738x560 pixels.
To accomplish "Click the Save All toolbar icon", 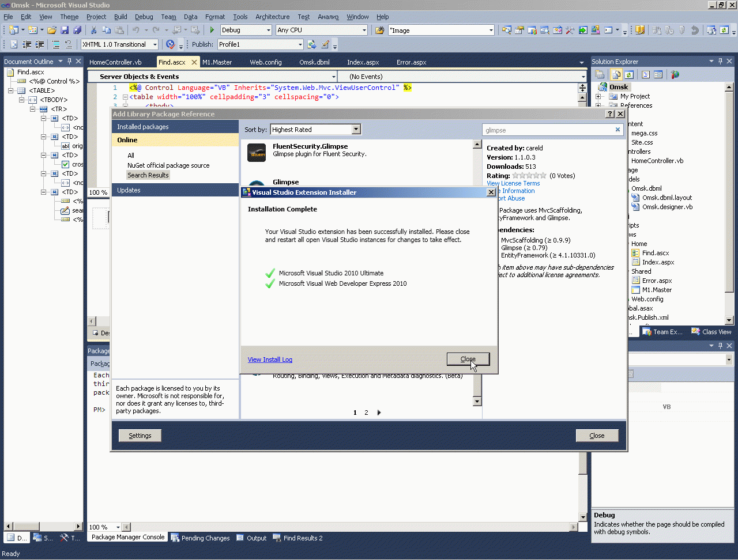I will 77,30.
